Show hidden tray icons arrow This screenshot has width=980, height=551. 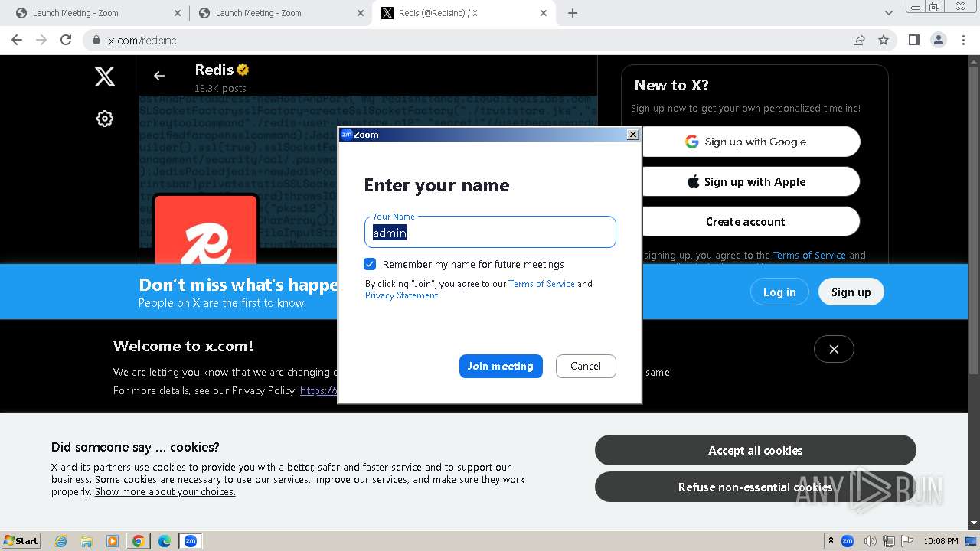(x=831, y=541)
